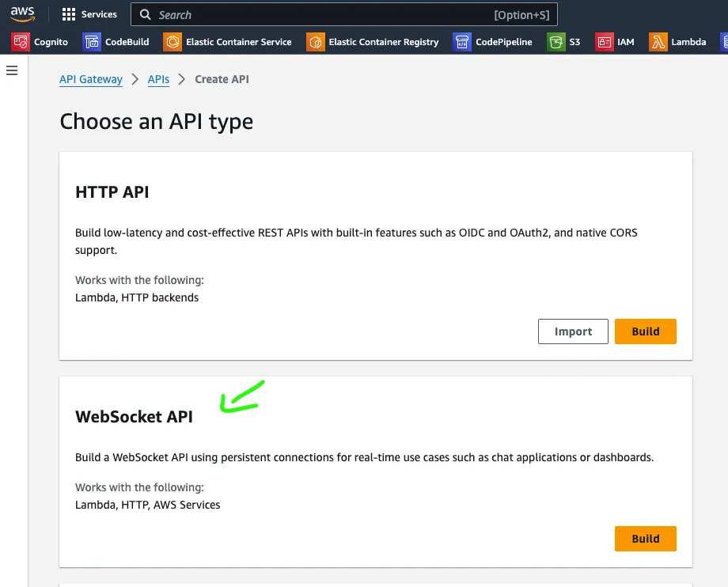This screenshot has height=587, width=728.
Task: Build a WebSocket API
Action: pyautogui.click(x=645, y=539)
